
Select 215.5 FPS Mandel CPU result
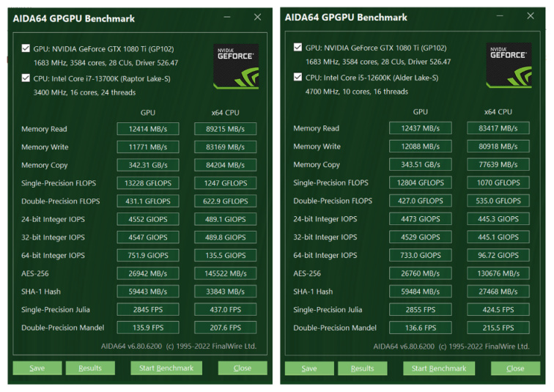[x=498, y=328]
